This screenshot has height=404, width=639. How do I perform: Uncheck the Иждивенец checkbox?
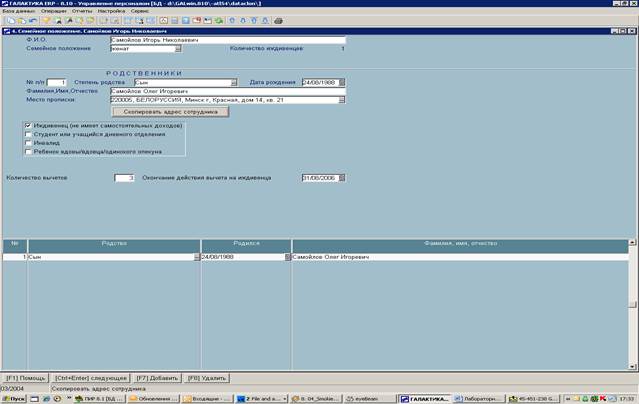click(27, 125)
